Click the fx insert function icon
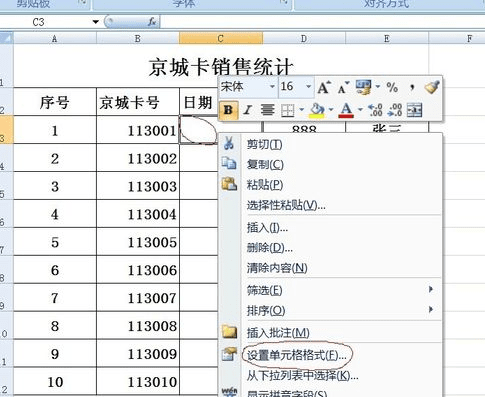The width and height of the screenshot is (485, 397). pos(152,22)
